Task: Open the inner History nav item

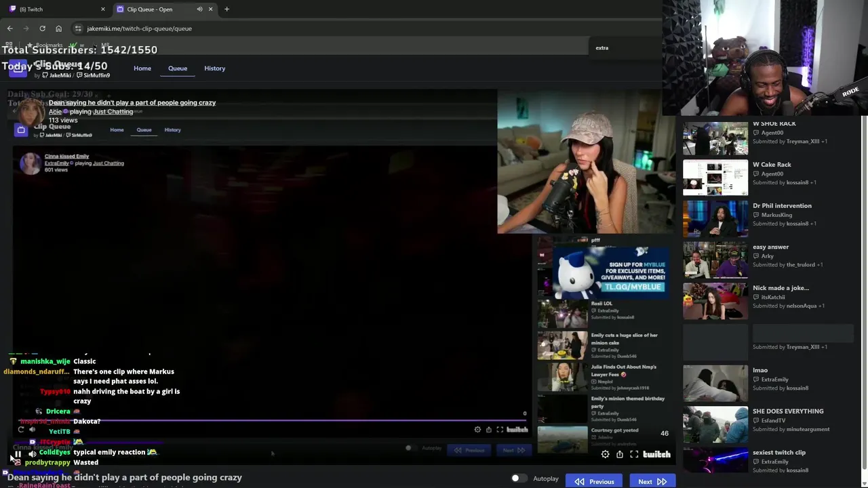Action: tap(172, 129)
